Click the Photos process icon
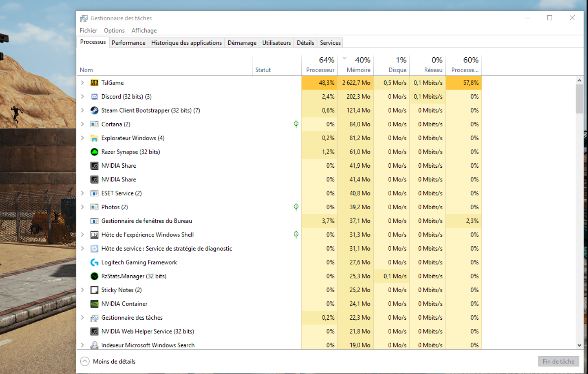Viewport: 588px width, 374px height. click(94, 207)
